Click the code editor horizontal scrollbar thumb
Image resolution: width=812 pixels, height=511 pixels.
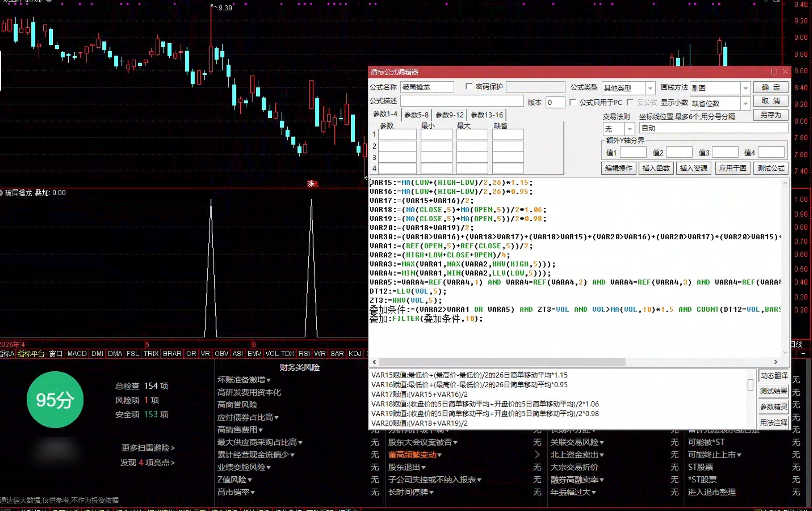click(502, 362)
